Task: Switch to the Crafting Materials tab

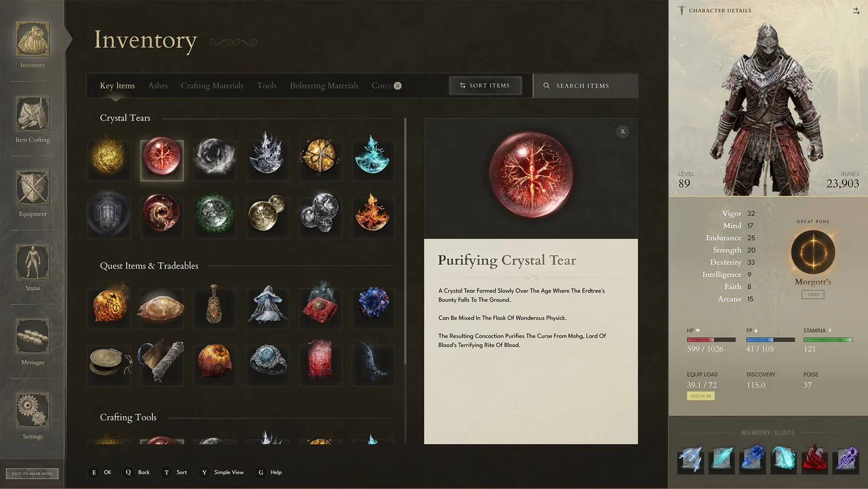Action: (212, 86)
